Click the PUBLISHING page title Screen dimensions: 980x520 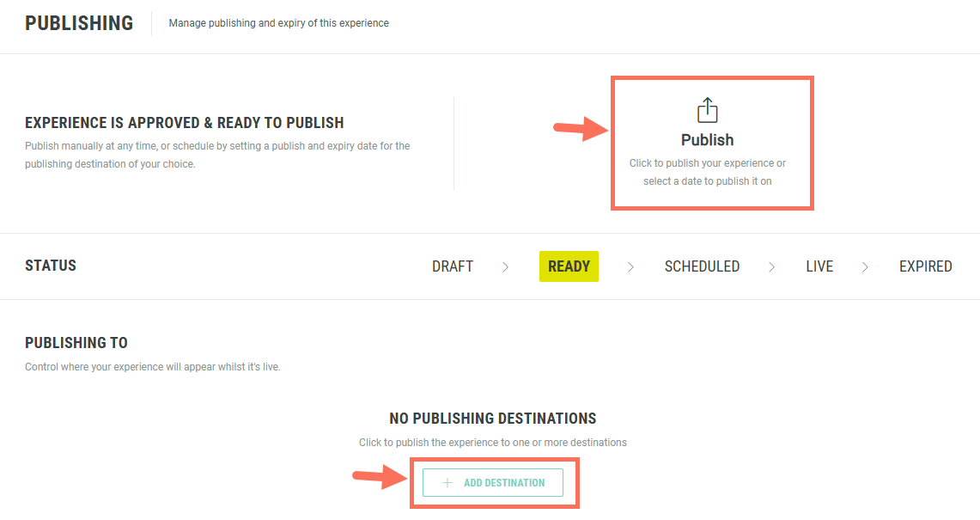point(79,23)
